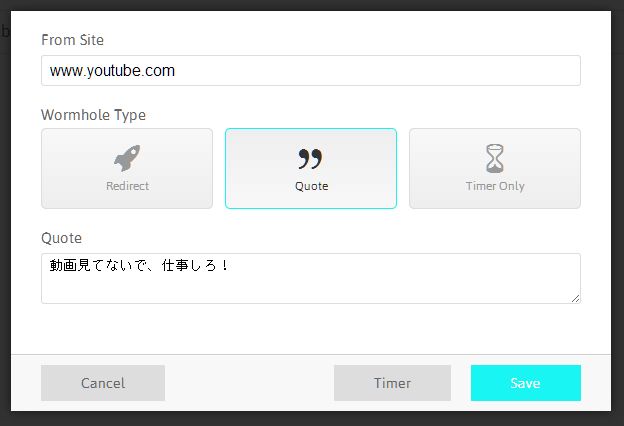Pick the Timer Only wormhole type
Viewport: 624px width, 426px height.
coord(495,168)
